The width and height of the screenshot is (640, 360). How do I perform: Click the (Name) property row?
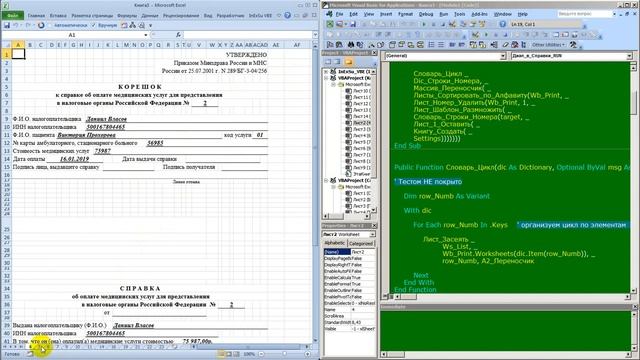[x=349, y=252]
